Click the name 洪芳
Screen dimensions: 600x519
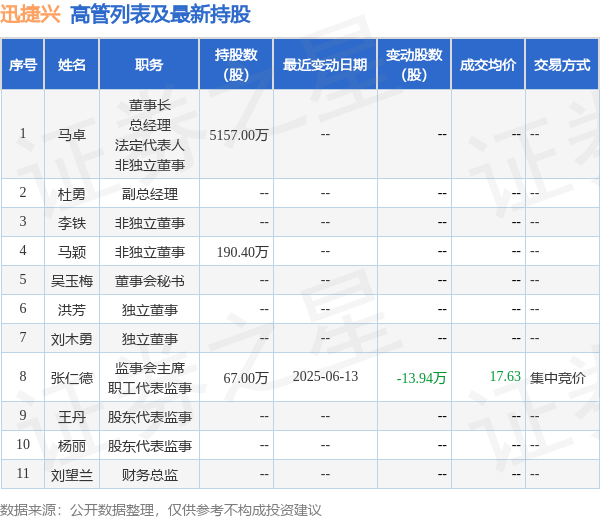coord(72,310)
